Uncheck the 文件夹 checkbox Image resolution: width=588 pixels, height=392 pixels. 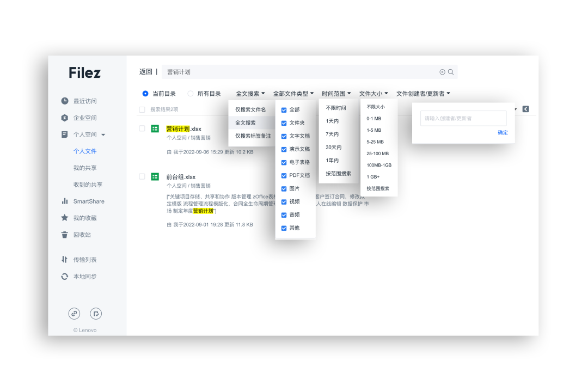[x=284, y=123]
